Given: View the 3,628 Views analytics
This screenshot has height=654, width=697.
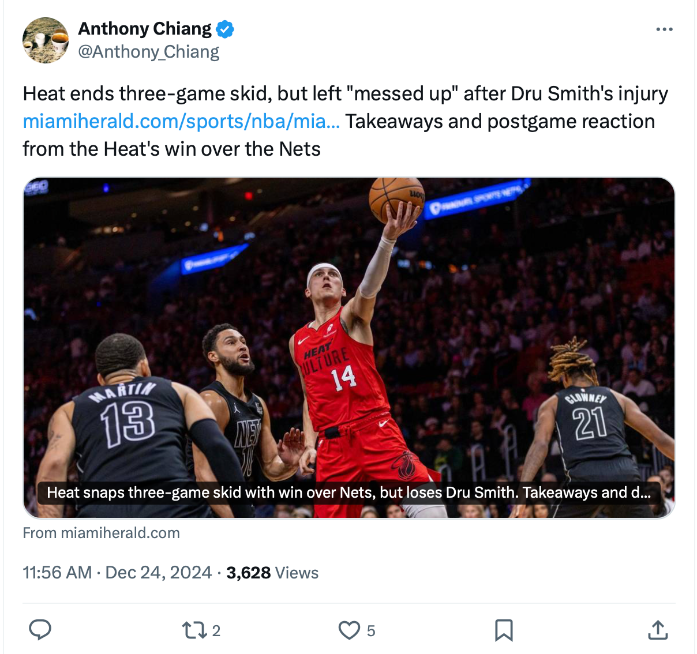Looking at the screenshot, I should 272,573.
